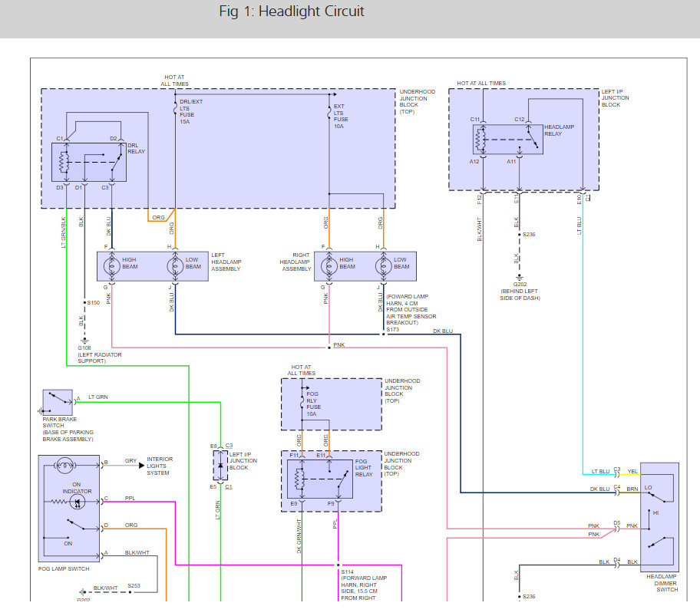Image resolution: width=700 pixels, height=616 pixels.
Task: Click the 'BLK/WHT' label on the F12 wire
Action: (480, 229)
